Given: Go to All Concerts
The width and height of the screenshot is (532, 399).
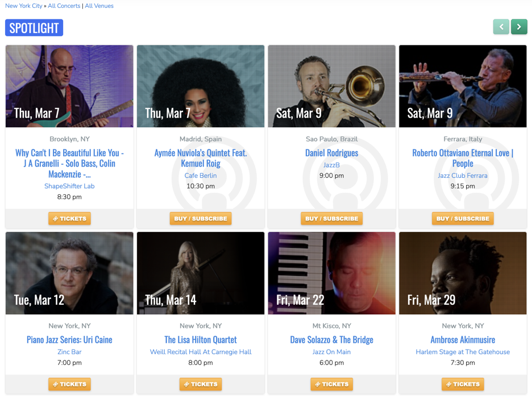Looking at the screenshot, I should pos(64,6).
